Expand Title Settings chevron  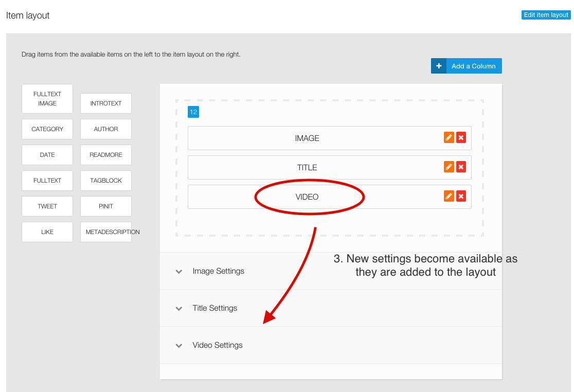178,309
